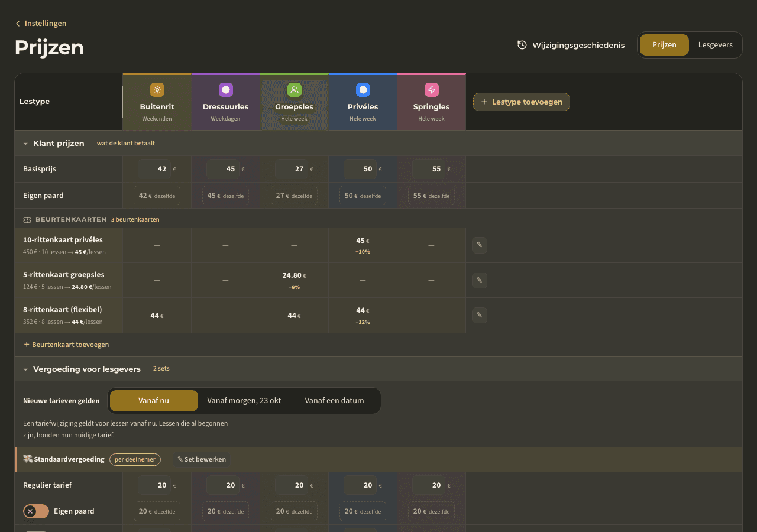The height and width of the screenshot is (532, 757).
Task: Click the 'per deelnemer' badge
Action: pos(135,459)
